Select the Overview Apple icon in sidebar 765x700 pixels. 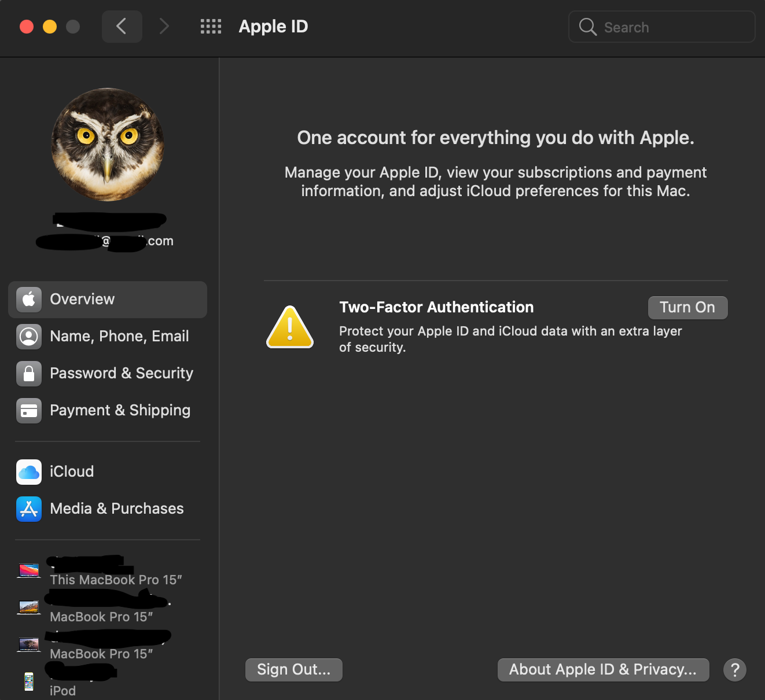click(28, 299)
